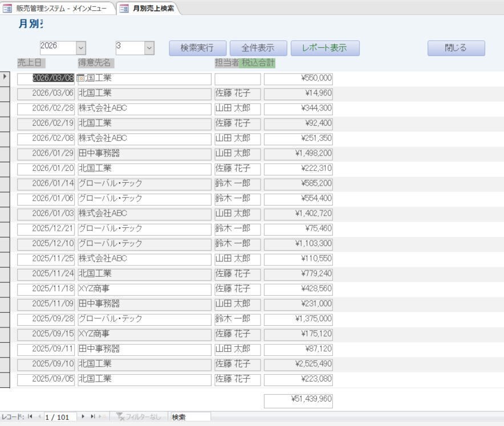Click the ¥2,525,490 amount cell
Viewport: 504px width, 426px height.
coord(298,365)
